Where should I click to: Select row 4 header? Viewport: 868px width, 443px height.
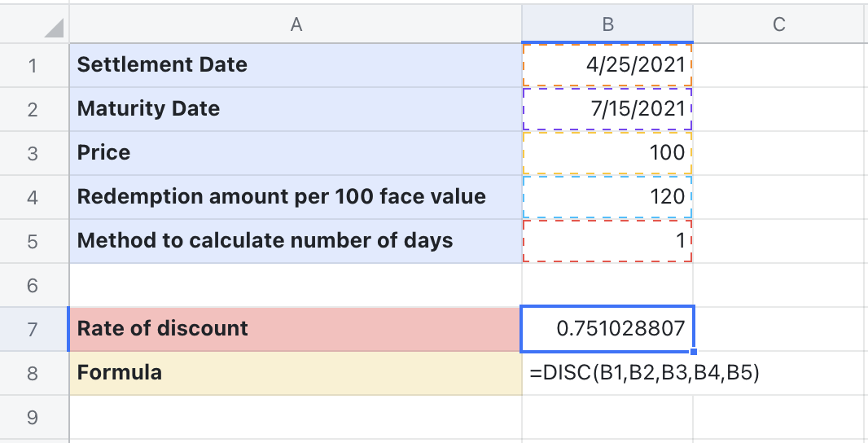click(34, 197)
